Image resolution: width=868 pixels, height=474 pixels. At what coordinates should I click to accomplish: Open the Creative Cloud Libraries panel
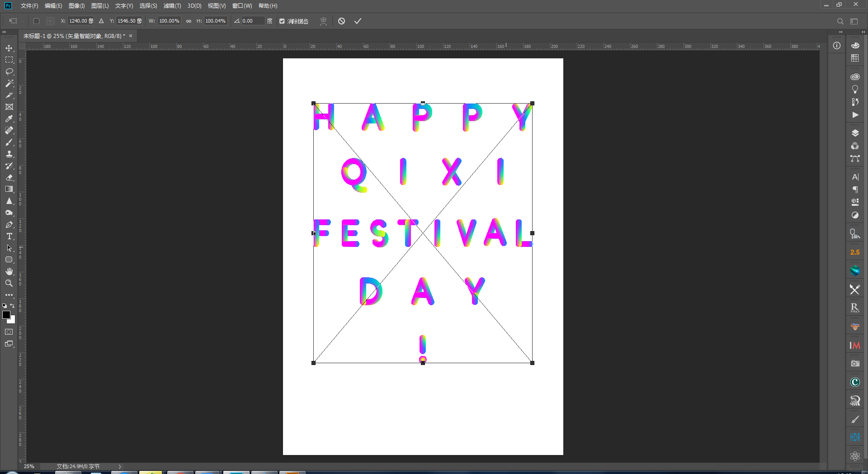point(855,76)
